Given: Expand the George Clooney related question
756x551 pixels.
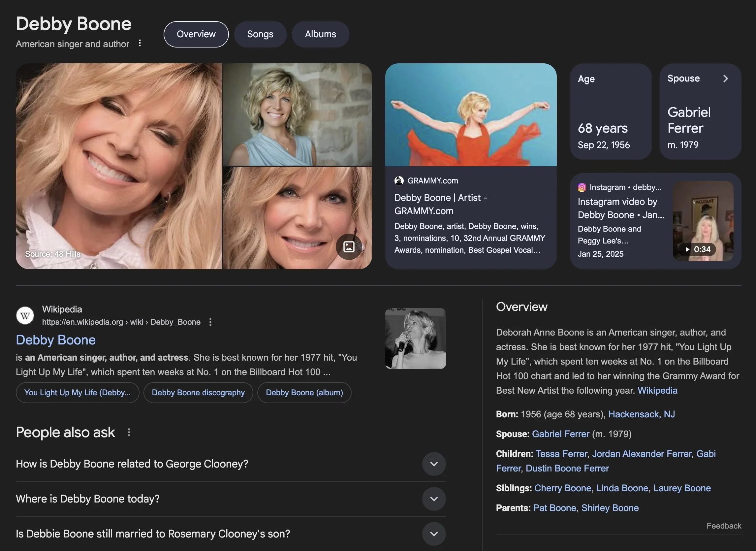Looking at the screenshot, I should 433,464.
